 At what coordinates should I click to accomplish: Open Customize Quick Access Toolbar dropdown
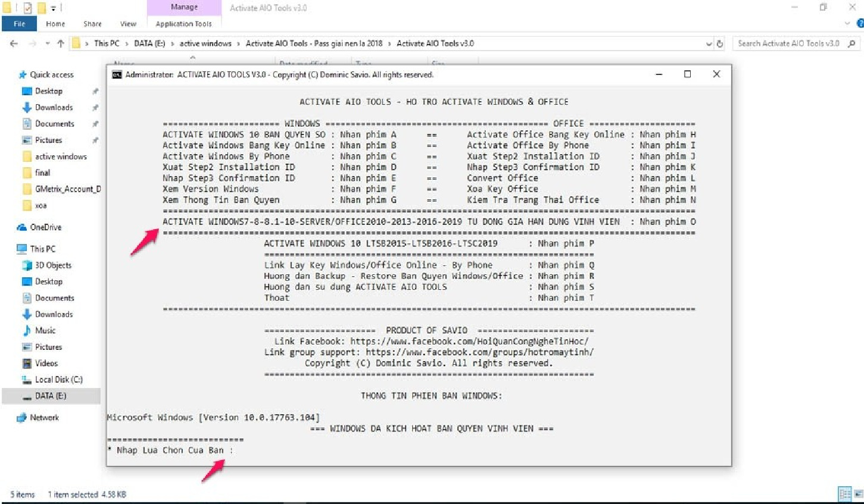pos(53,8)
